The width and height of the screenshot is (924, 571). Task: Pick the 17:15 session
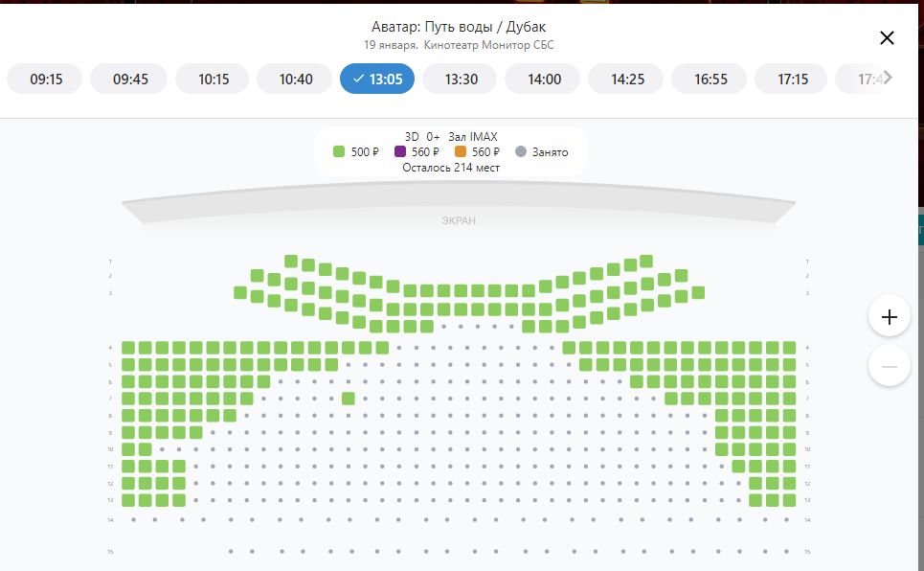click(x=793, y=80)
